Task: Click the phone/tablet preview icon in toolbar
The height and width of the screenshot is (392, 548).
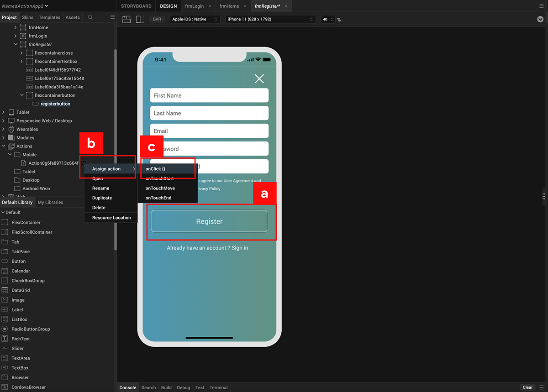Action: point(140,19)
